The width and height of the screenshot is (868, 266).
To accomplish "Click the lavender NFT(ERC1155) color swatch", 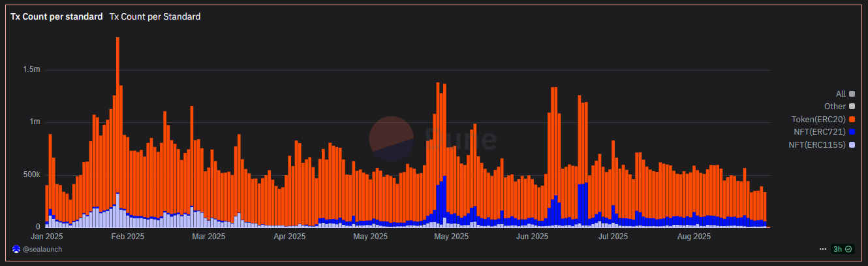I will (852, 144).
